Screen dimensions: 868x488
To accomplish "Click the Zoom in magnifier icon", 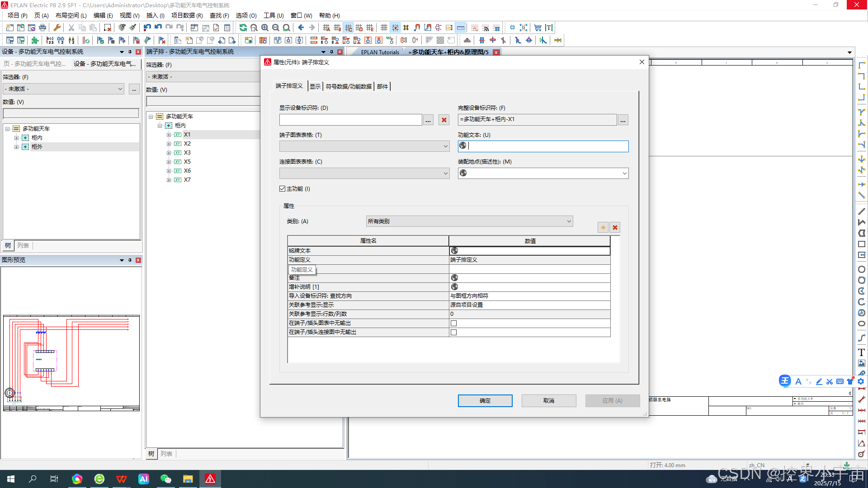I will point(265,28).
